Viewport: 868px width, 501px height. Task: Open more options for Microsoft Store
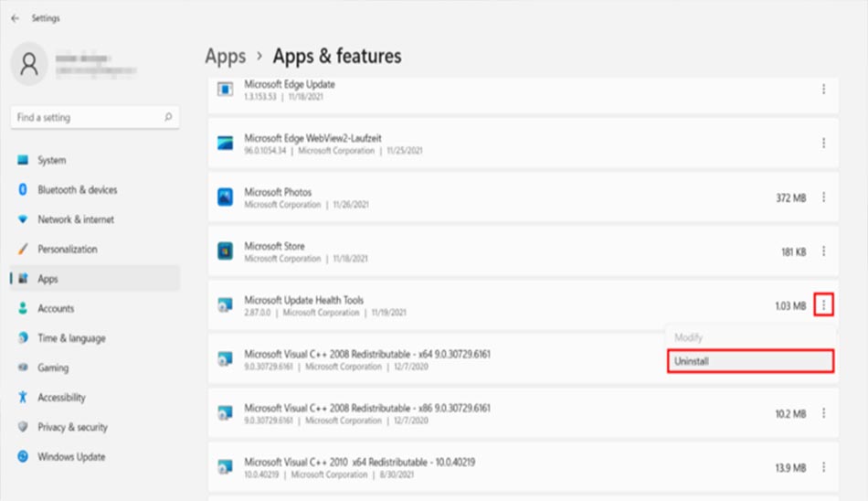point(824,251)
